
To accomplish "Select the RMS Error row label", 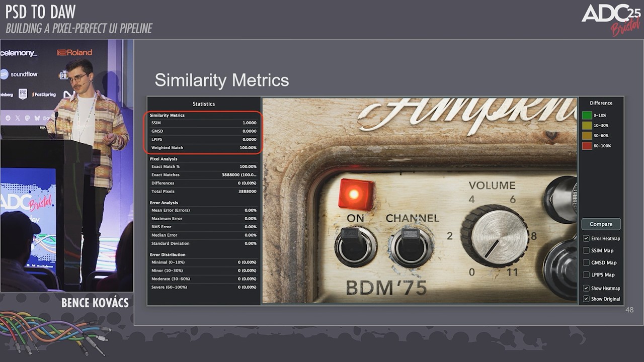I will point(163,227).
